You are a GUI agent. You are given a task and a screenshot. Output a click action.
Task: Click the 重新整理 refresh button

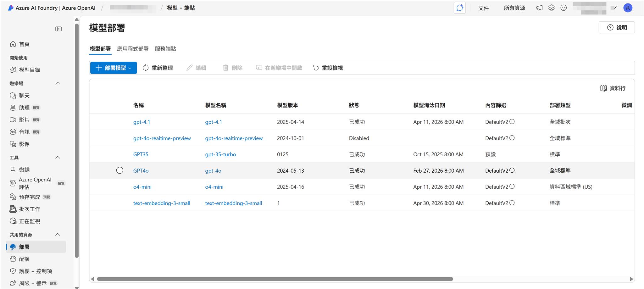pyautogui.click(x=158, y=68)
